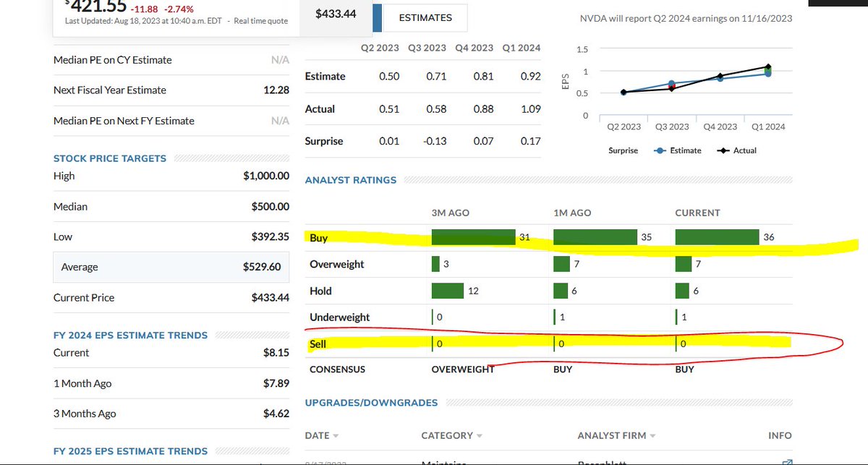Click the -2.74% price change percentage
The height and width of the screenshot is (465, 868).
click(178, 9)
